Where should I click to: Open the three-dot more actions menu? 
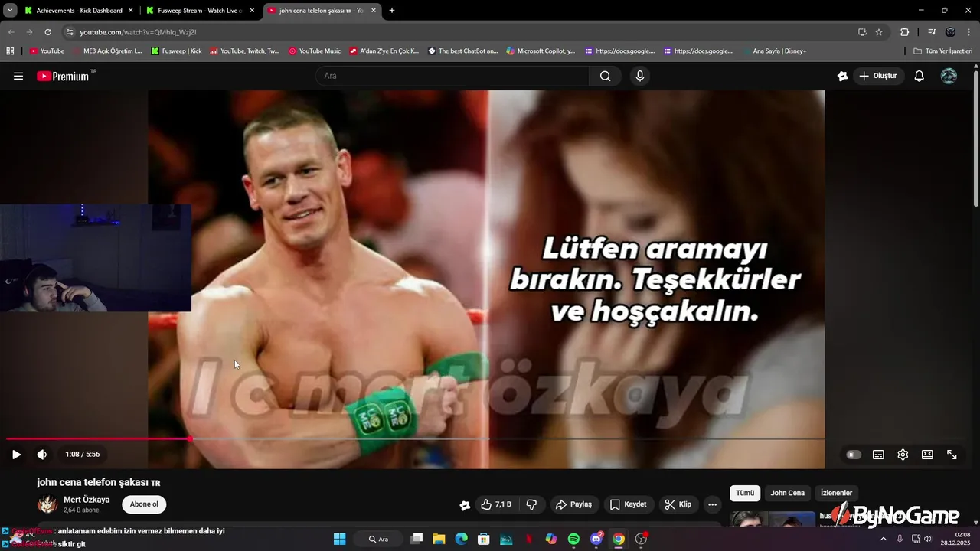[712, 504]
